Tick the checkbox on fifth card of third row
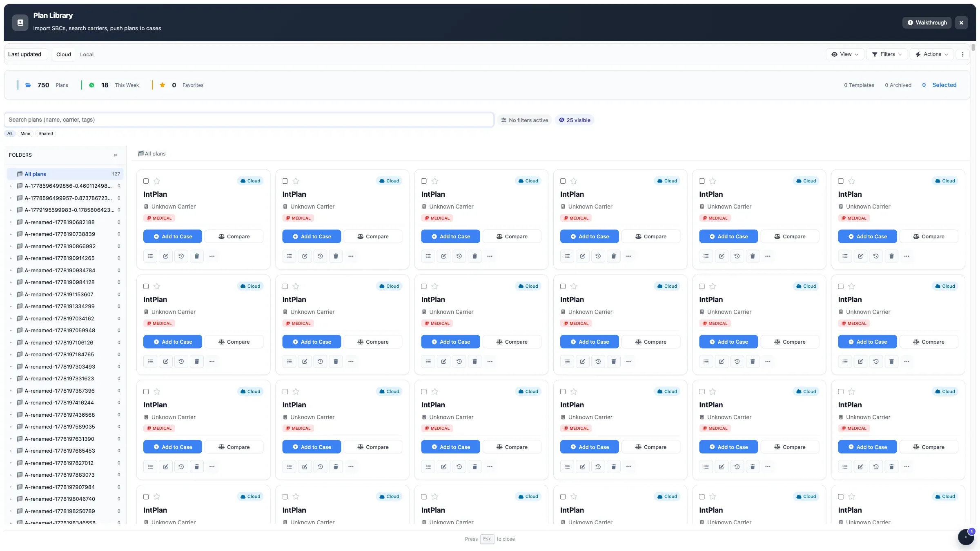Screen dimensions: 980x551 pos(702,391)
